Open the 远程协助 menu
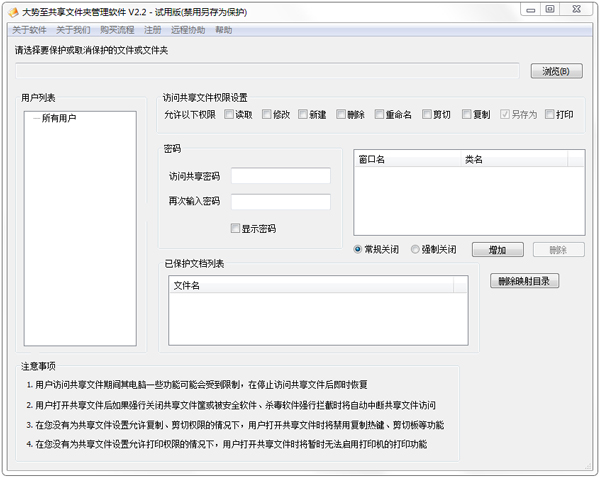The height and width of the screenshot is (477, 600). click(188, 30)
